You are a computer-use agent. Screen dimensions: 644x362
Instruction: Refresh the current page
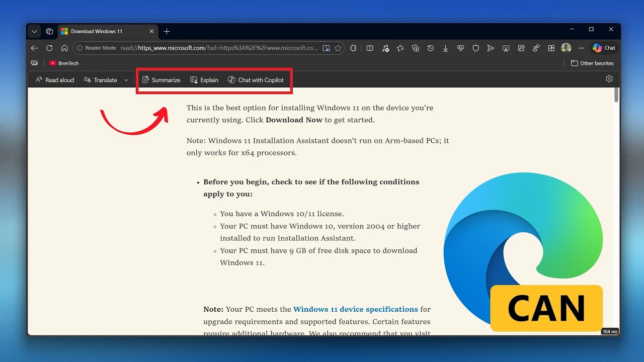pos(49,48)
